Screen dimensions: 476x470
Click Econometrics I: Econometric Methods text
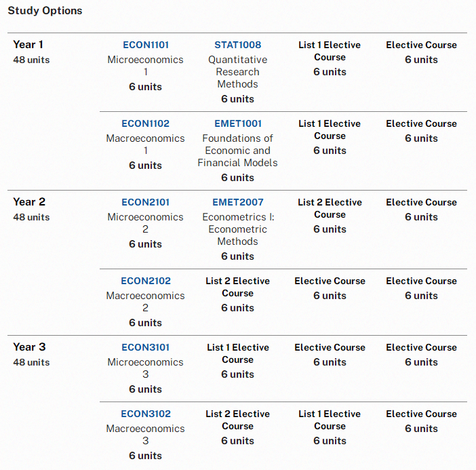coord(238,229)
